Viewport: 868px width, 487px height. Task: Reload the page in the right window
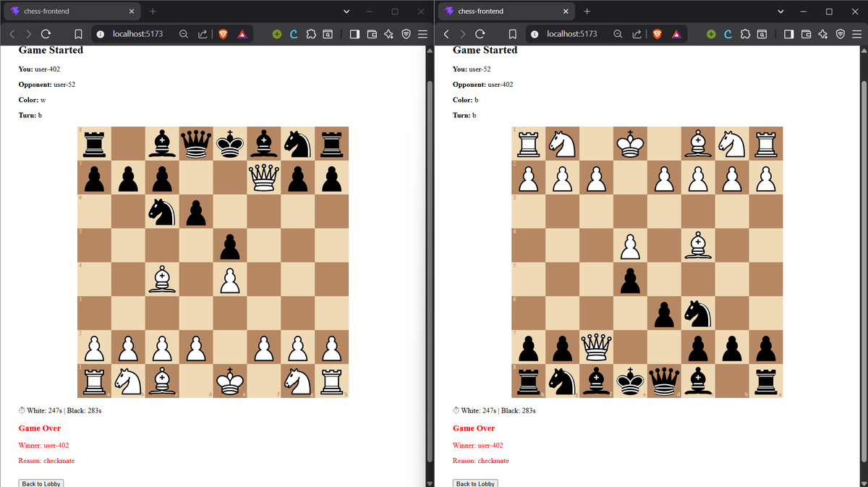[x=480, y=34]
